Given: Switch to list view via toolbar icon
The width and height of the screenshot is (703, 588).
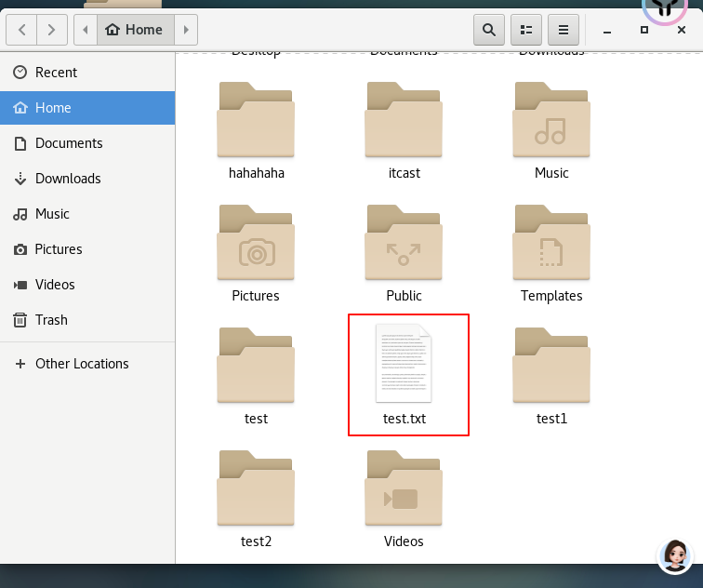Looking at the screenshot, I should click(x=526, y=30).
